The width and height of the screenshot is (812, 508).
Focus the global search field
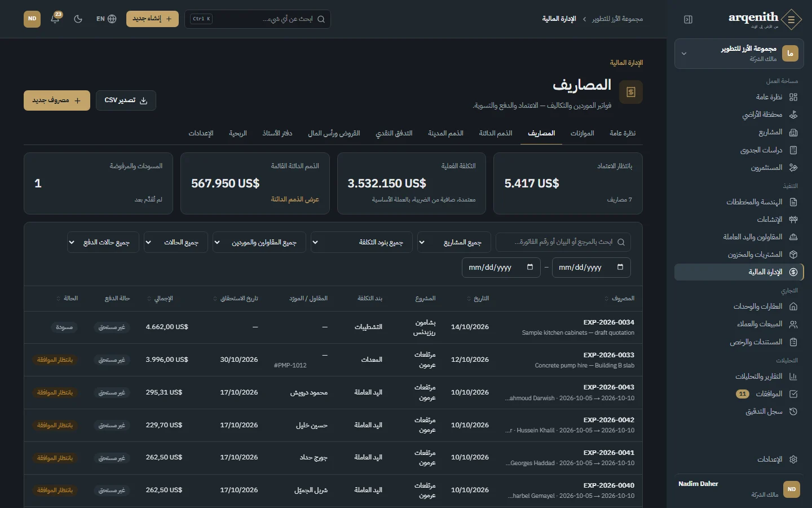click(x=258, y=19)
